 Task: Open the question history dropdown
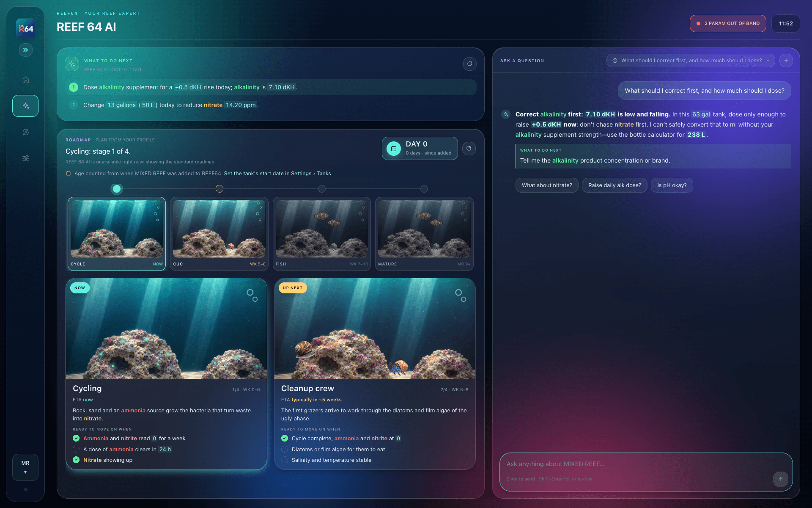click(691, 61)
